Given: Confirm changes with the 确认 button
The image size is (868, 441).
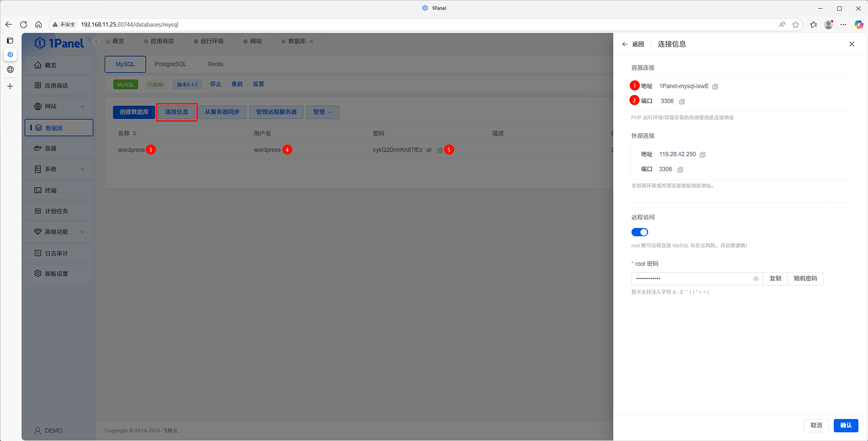Looking at the screenshot, I should point(845,425).
